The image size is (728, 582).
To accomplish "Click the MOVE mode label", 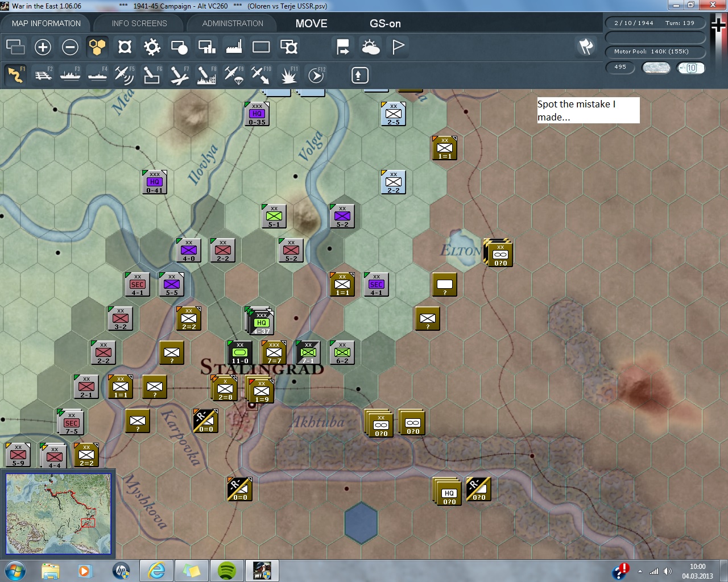I will [312, 23].
